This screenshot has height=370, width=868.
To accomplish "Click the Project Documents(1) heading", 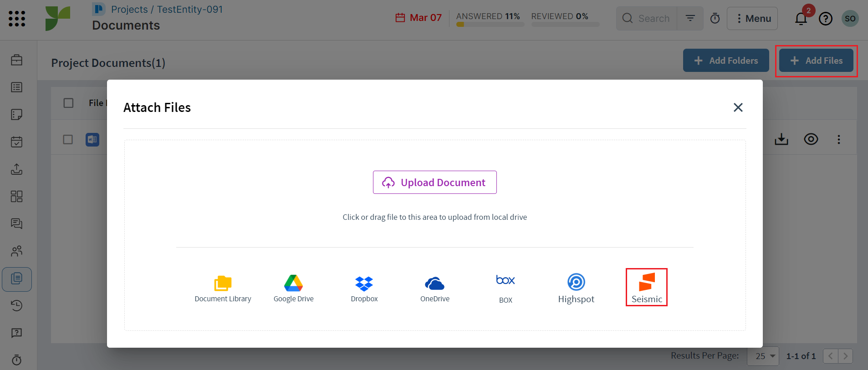I will (x=108, y=63).
